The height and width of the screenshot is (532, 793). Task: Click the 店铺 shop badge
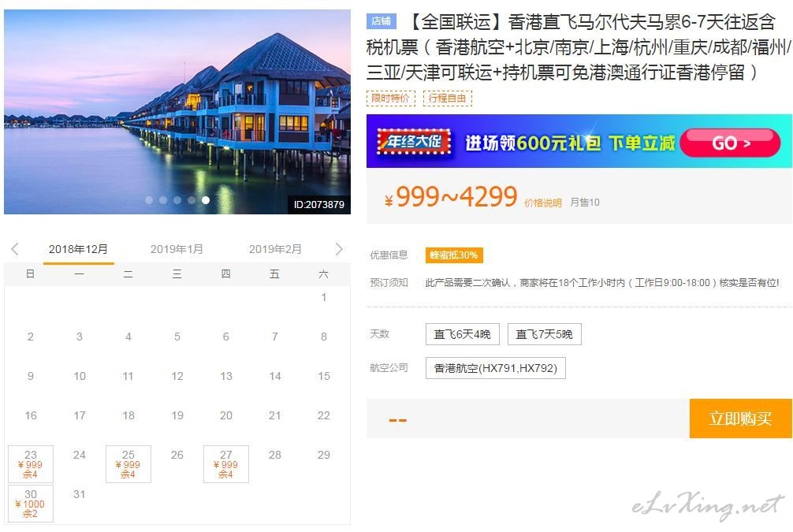pyautogui.click(x=382, y=21)
